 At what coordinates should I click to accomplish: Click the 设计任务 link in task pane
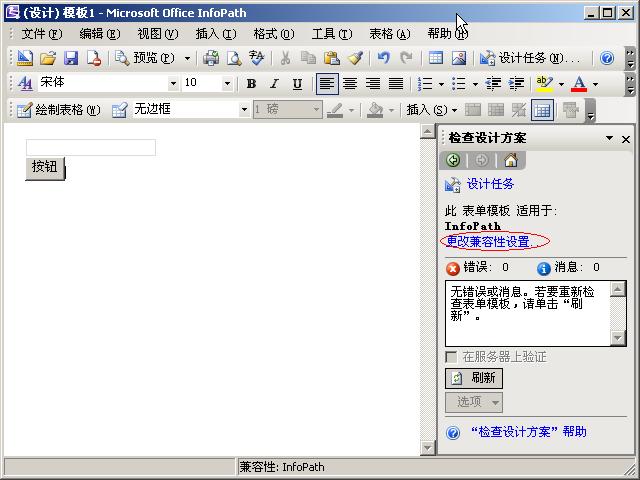[x=490, y=184]
